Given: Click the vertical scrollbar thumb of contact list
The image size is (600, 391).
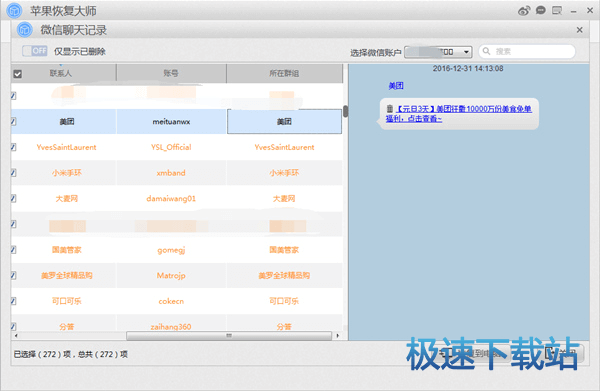Looking at the screenshot, I should point(346,111).
